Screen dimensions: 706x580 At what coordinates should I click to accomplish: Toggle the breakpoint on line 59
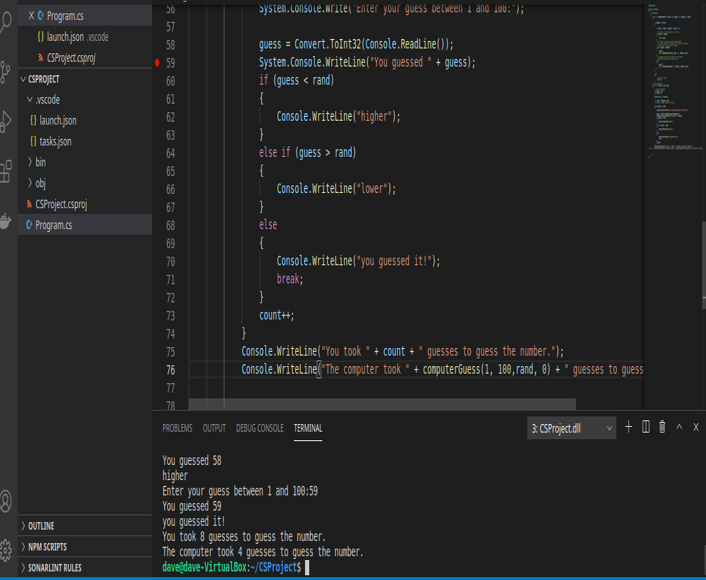(x=157, y=62)
